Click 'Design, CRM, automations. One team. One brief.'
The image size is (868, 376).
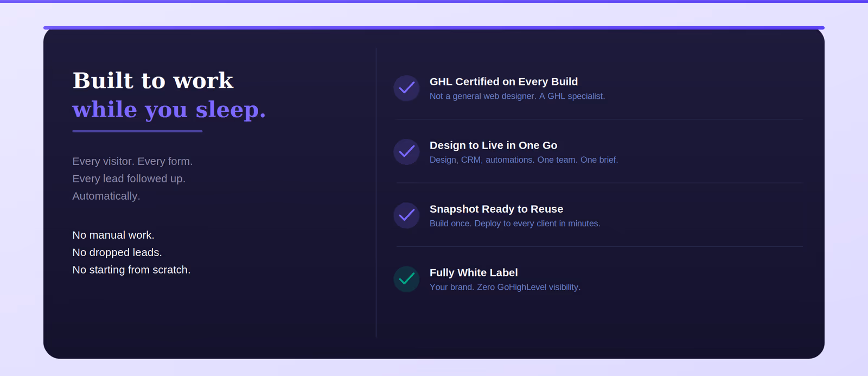(x=524, y=160)
